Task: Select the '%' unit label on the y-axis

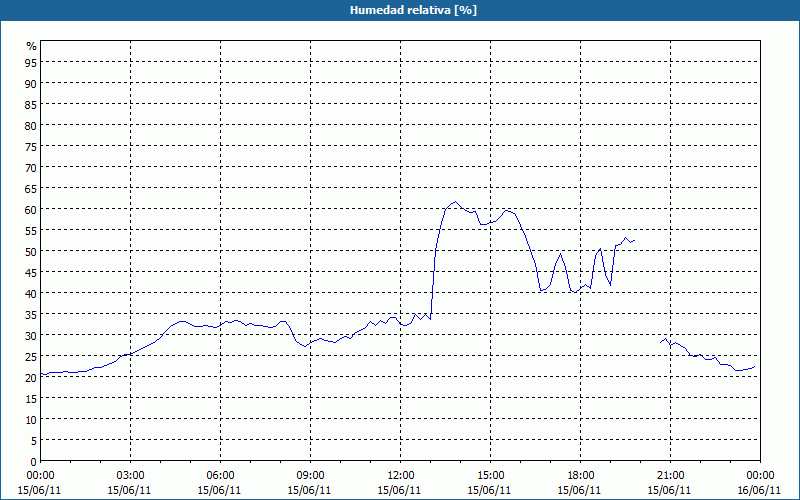Action: (x=32, y=46)
